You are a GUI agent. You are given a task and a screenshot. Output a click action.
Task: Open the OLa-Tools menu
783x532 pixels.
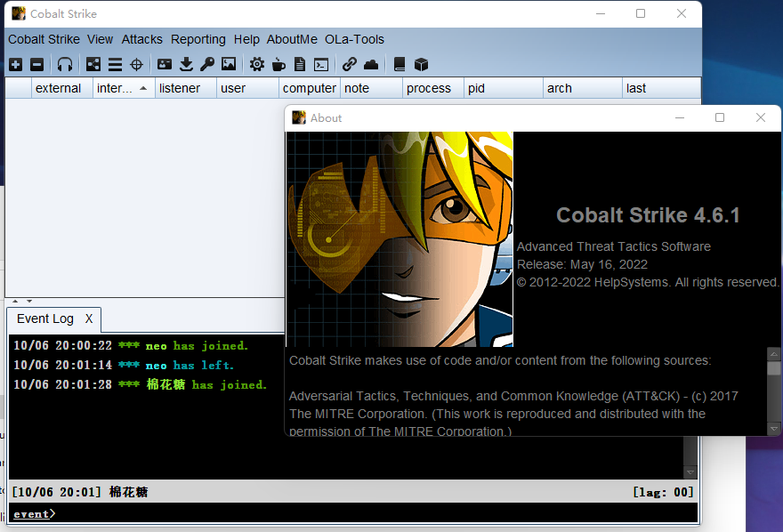(354, 39)
